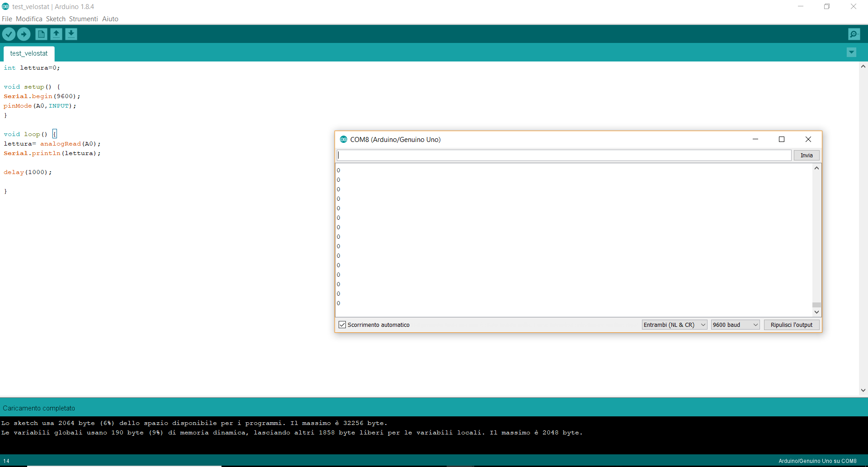Click the 'void loop()' line

[25, 134]
